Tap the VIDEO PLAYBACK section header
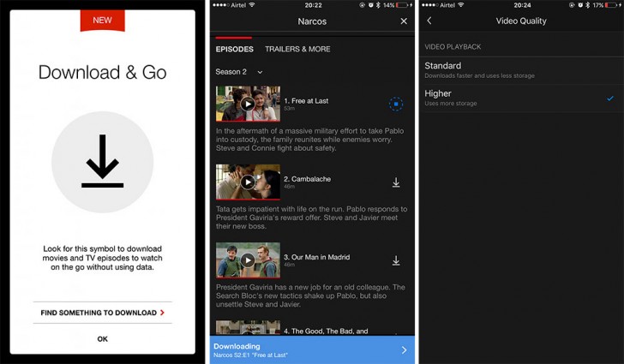 [x=453, y=47]
